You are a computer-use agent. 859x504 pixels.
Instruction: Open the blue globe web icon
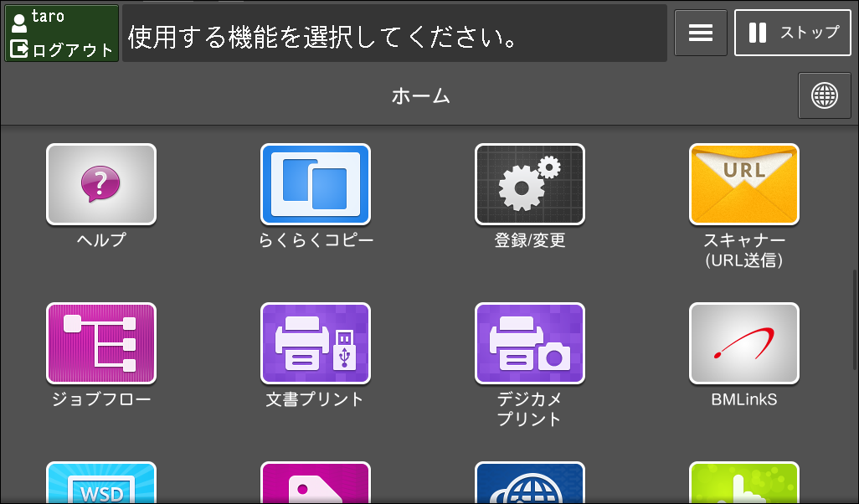530,483
